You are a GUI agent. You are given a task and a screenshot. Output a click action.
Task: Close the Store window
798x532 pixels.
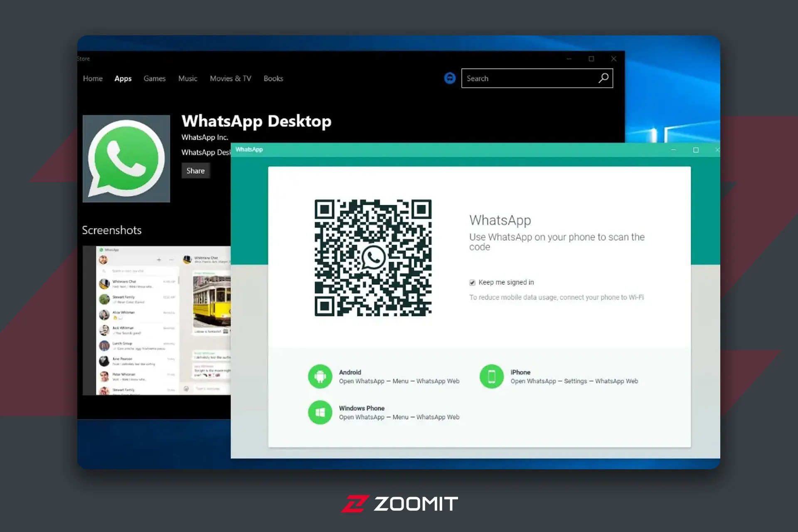point(614,59)
